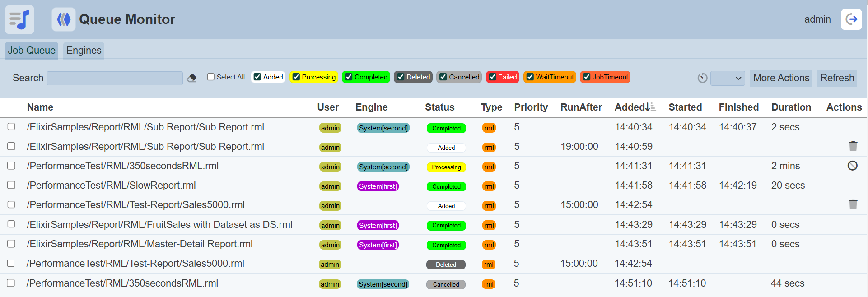The width and height of the screenshot is (868, 297).
Task: Click the logout icon beside admin
Action: click(851, 19)
